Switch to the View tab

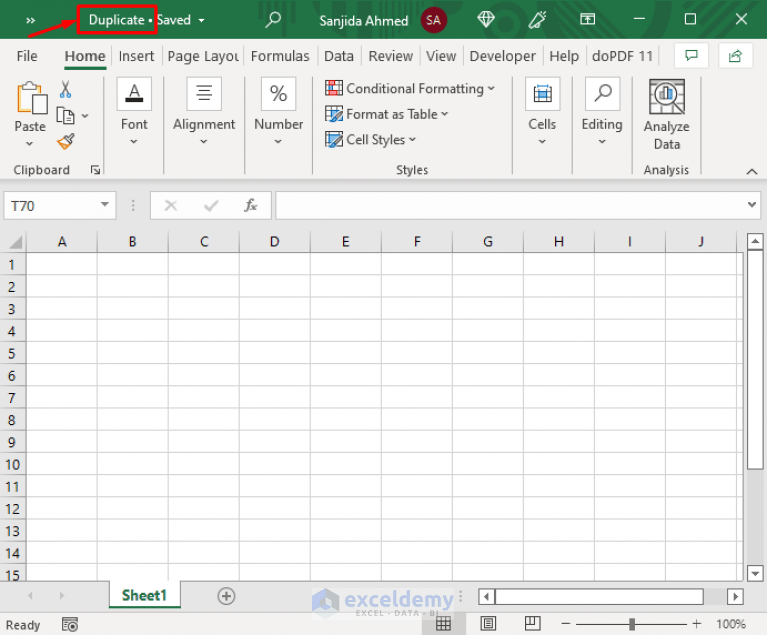click(441, 56)
